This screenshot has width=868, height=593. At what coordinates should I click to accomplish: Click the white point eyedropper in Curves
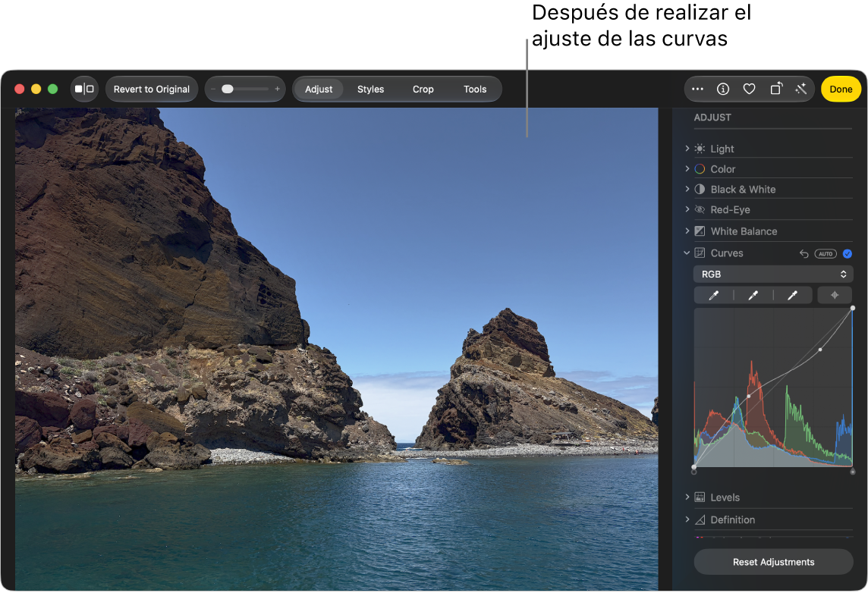click(792, 296)
